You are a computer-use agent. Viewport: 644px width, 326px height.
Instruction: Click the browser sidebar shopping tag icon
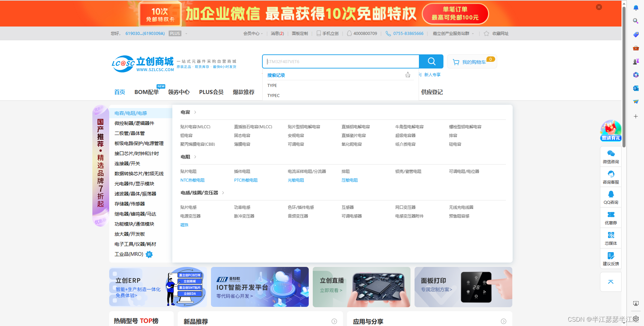click(636, 34)
